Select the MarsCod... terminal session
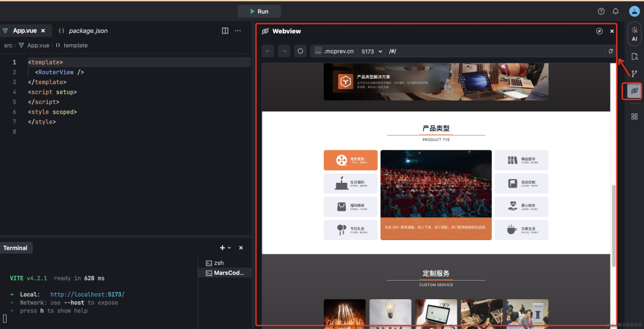644x329 pixels. [x=224, y=273]
